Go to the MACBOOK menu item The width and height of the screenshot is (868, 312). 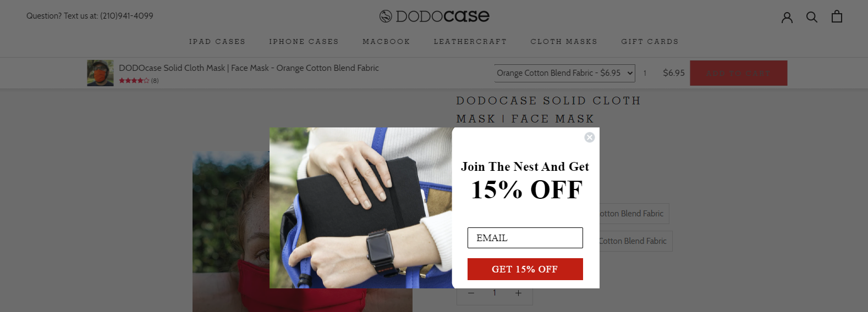[x=386, y=42]
